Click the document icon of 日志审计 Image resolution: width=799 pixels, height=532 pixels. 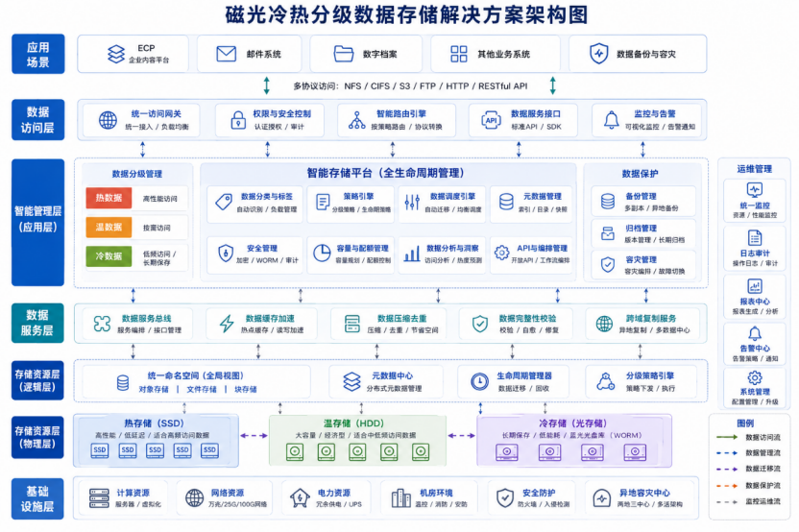tap(755, 237)
